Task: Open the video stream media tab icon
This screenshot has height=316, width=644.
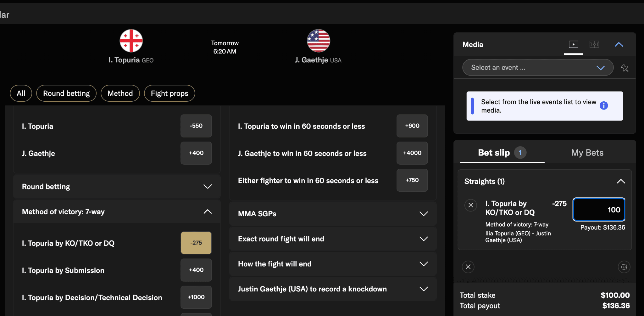Action: click(573, 44)
